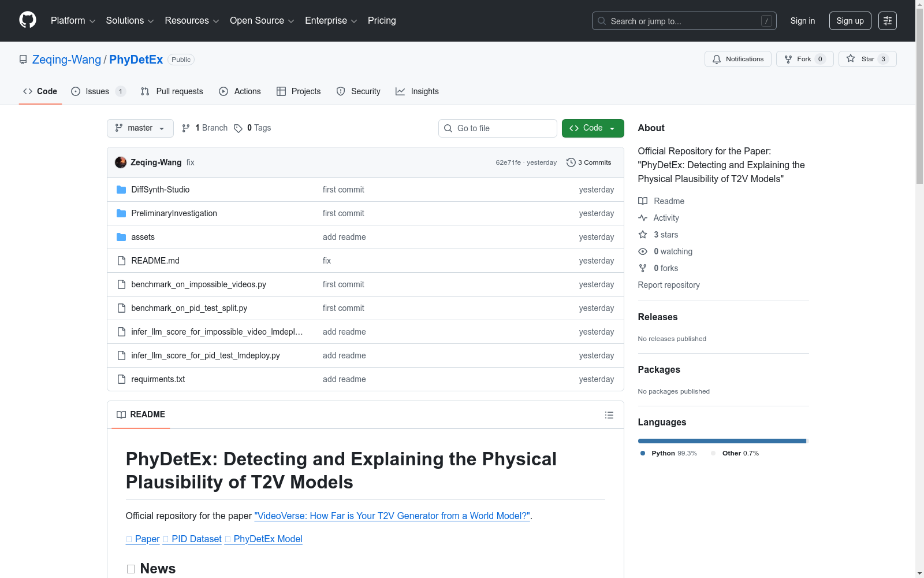Image resolution: width=924 pixels, height=578 pixels.
Task: Select the README tab heading
Action: [x=141, y=414]
